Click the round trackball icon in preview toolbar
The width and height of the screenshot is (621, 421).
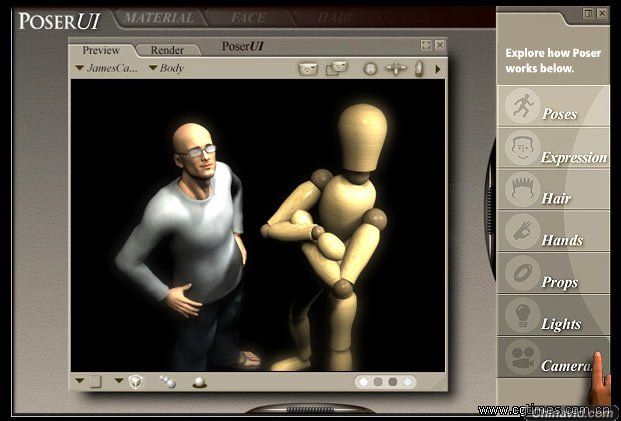(370, 69)
